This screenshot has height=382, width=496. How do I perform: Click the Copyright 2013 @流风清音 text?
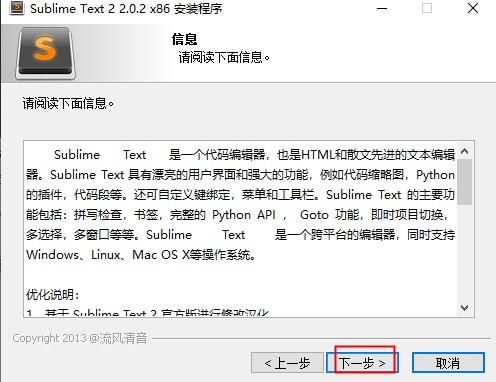point(80,338)
